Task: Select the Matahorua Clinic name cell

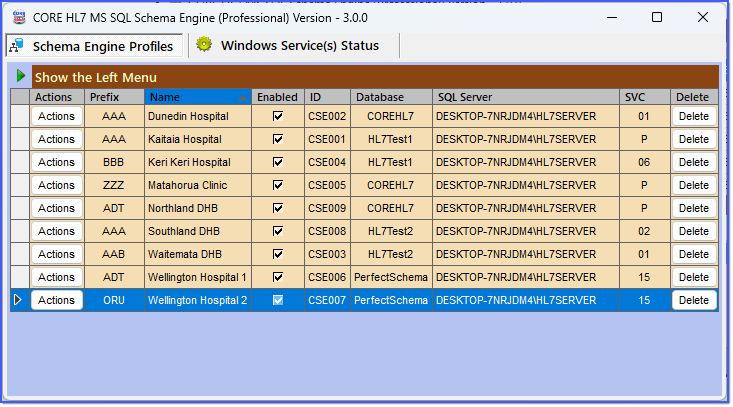Action: [198, 185]
